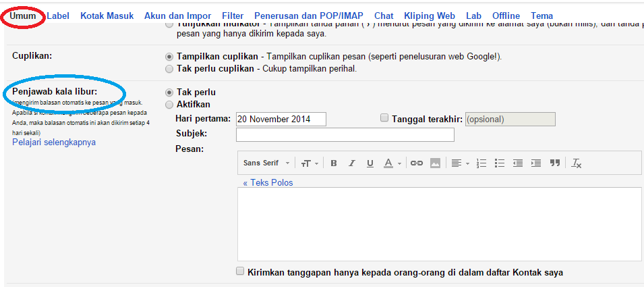Switch to the Filter settings tab
Image resolution: width=644 pixels, height=287 pixels.
pyautogui.click(x=233, y=16)
